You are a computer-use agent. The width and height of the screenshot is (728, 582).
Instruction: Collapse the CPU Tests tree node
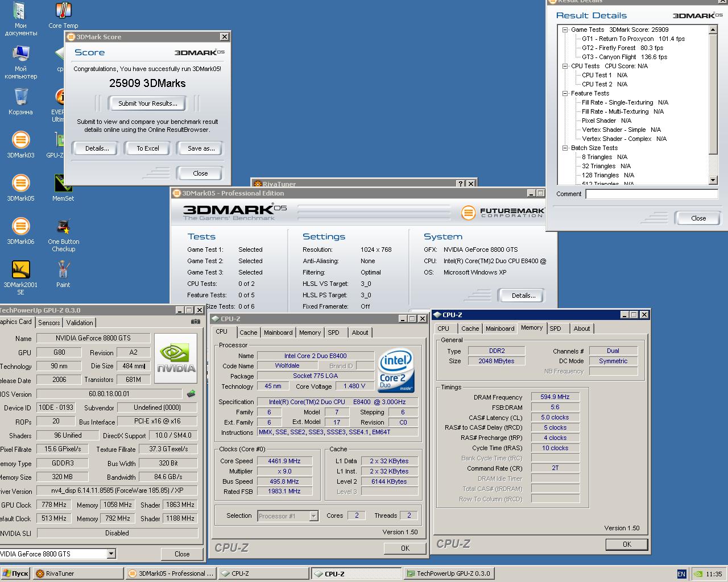click(565, 66)
